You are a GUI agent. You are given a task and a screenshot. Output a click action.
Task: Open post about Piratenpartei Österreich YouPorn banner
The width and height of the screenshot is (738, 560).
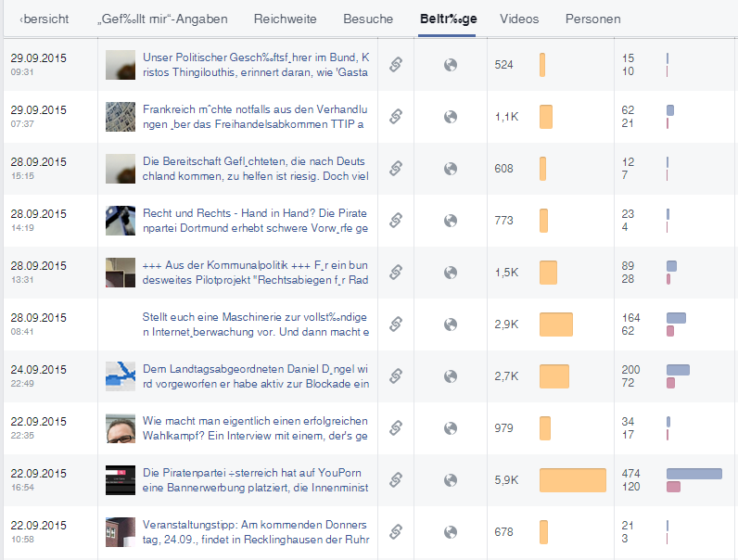coord(255,480)
